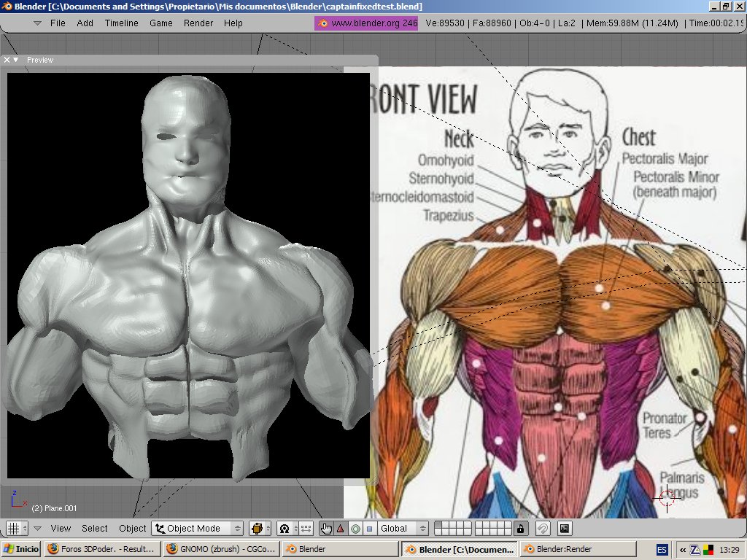
Task: Click the Ve:89530 vertex count
Action: coord(445,23)
